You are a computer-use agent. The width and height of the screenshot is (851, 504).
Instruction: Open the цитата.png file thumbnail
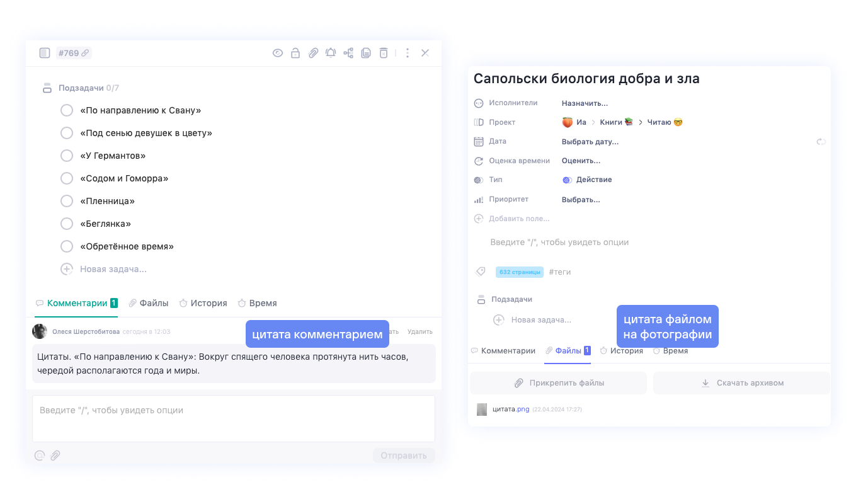pos(482,409)
